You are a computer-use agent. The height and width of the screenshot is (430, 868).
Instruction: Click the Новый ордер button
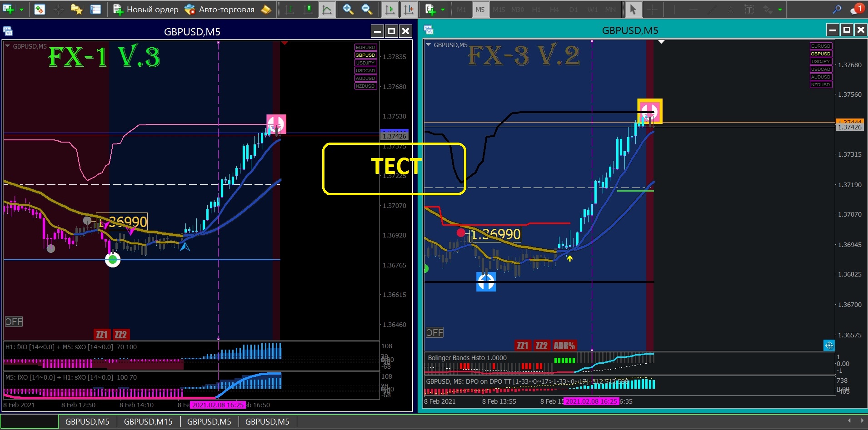[145, 9]
